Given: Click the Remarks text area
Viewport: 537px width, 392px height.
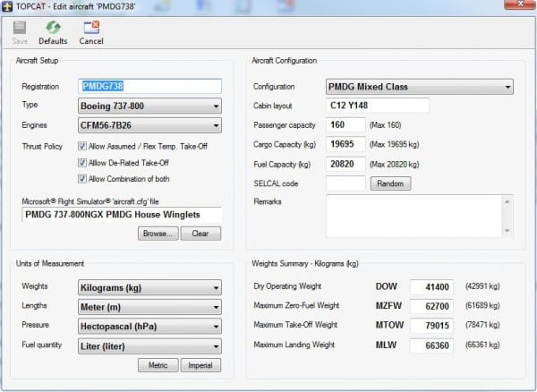Looking at the screenshot, I should pos(413,216).
